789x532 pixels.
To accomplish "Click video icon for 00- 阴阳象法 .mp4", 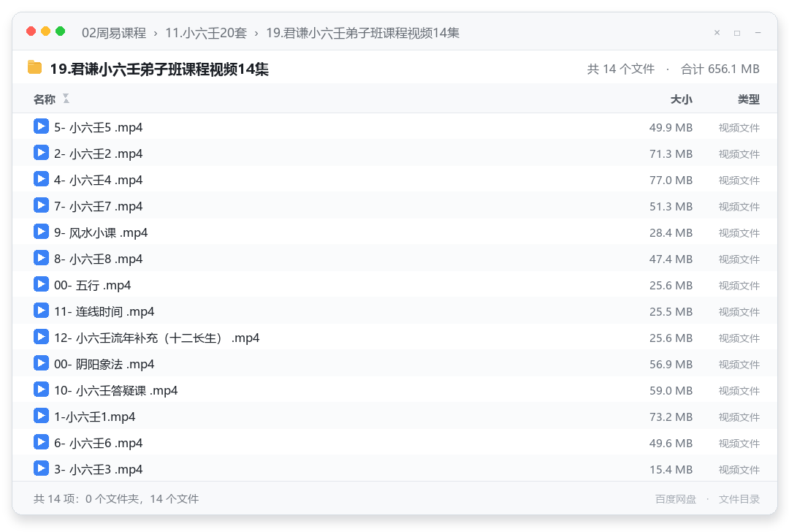I will click(41, 363).
